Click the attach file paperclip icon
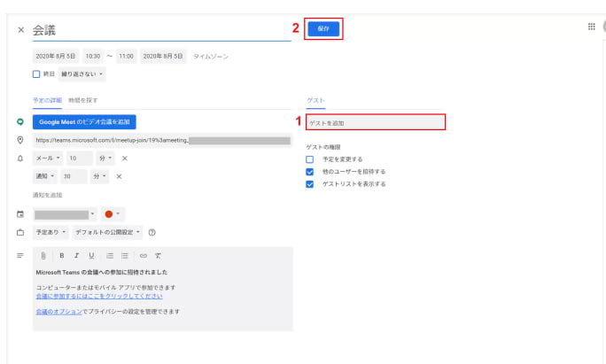This screenshot has width=606, height=364. [43, 256]
